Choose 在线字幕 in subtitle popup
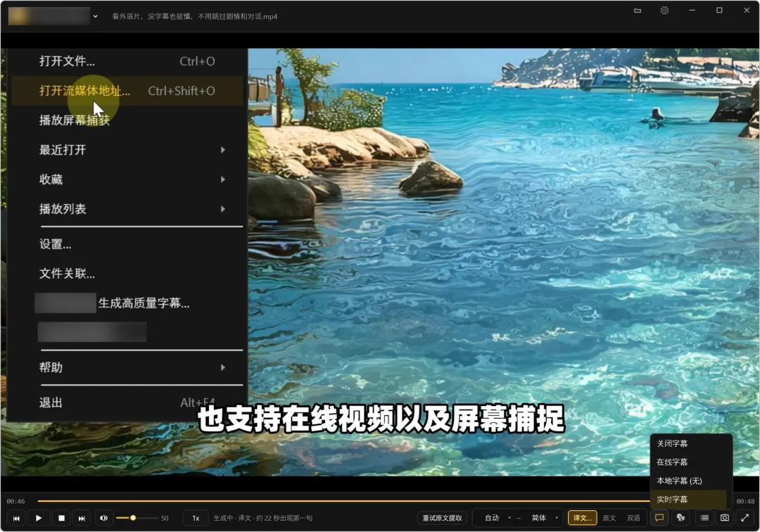The height and width of the screenshot is (532, 760). pyautogui.click(x=688, y=462)
